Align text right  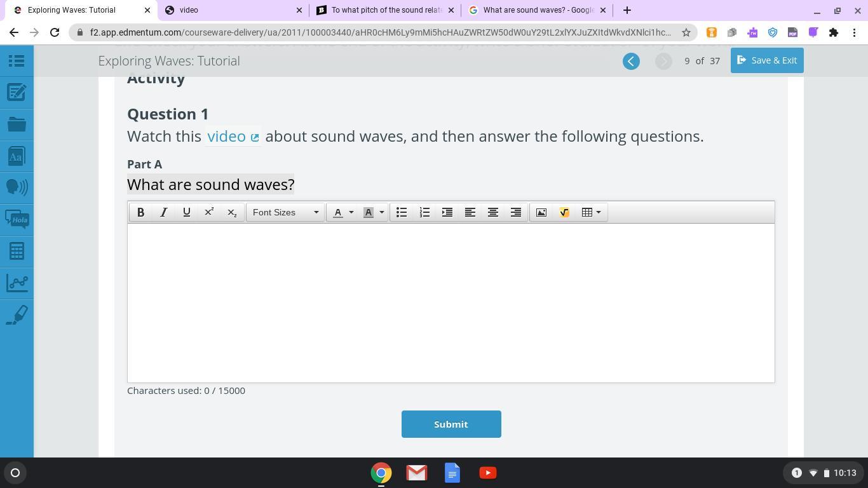tap(516, 212)
